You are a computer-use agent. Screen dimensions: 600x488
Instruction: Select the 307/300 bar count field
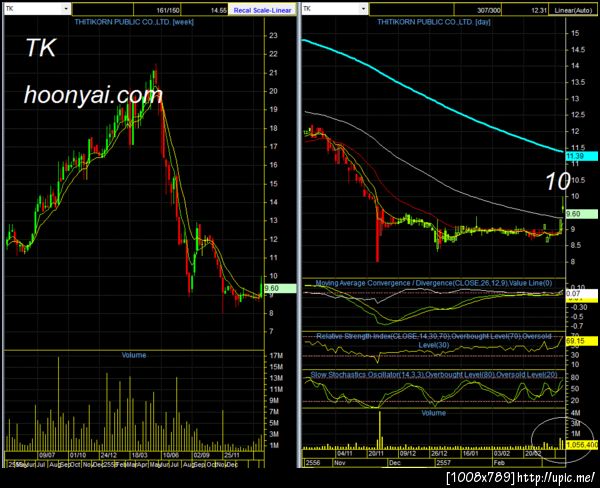pyautogui.click(x=478, y=10)
